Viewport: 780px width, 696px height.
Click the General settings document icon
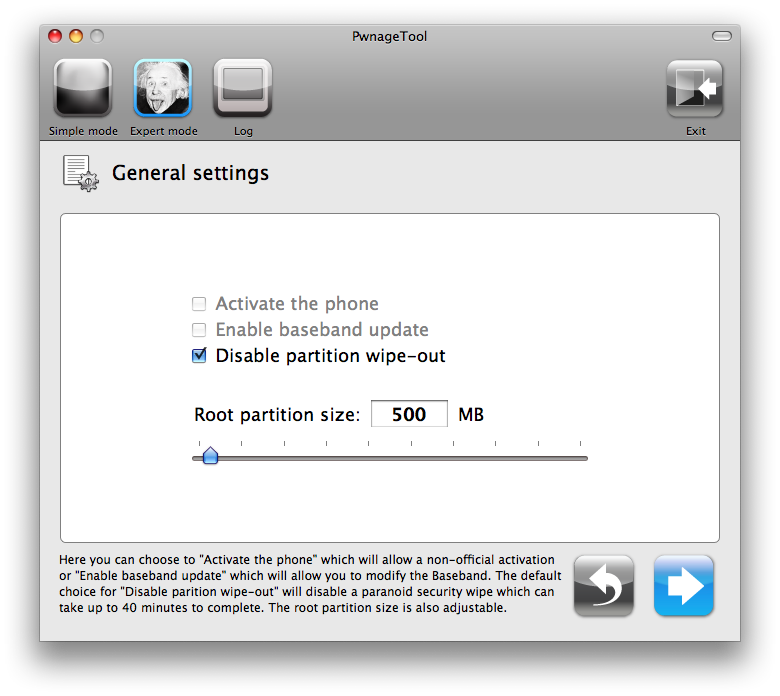click(81, 173)
